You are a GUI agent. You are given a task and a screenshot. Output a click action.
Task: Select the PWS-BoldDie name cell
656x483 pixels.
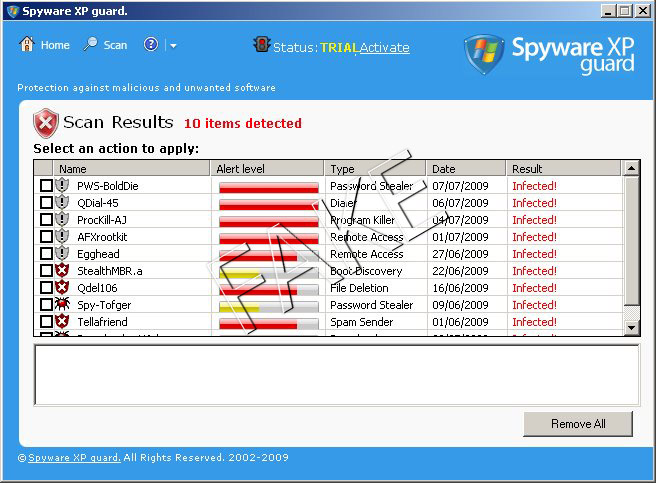tap(108, 186)
